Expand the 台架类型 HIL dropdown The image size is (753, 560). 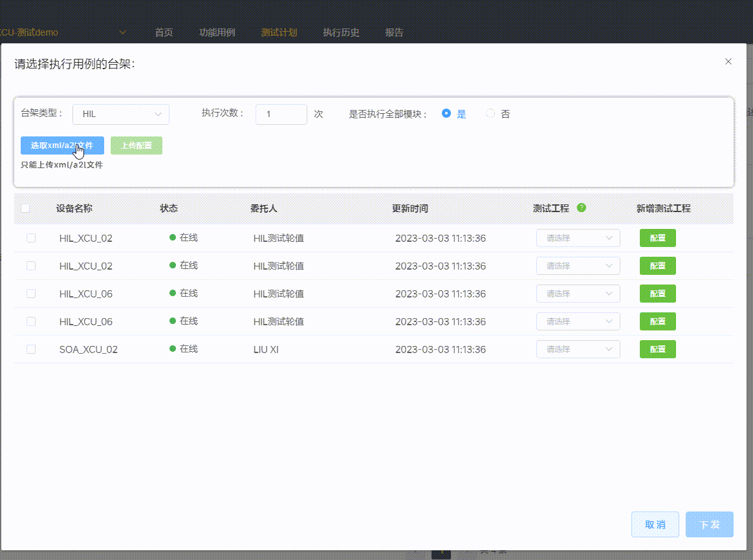tap(121, 114)
